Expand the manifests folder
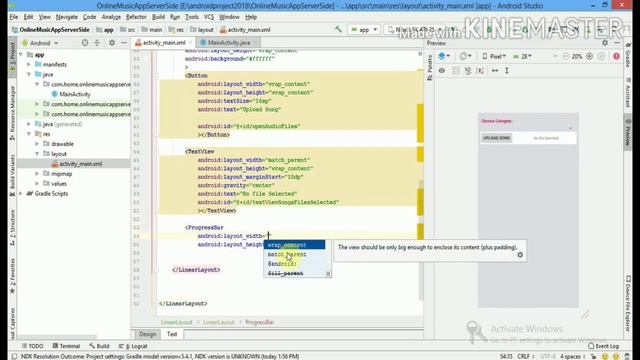The height and width of the screenshot is (360, 640). tap(29, 64)
